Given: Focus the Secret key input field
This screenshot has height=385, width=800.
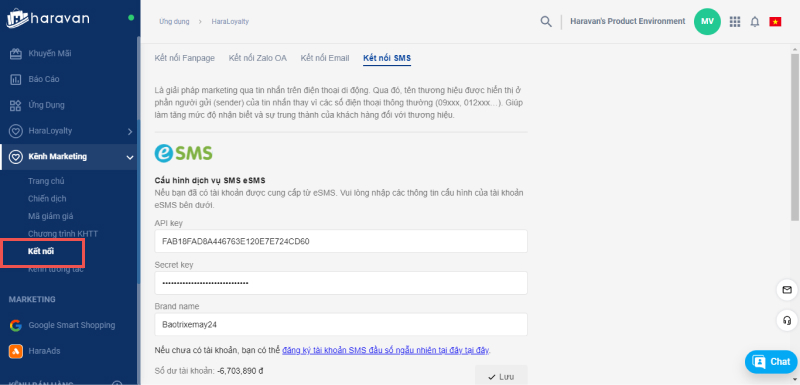Looking at the screenshot, I should (341, 283).
